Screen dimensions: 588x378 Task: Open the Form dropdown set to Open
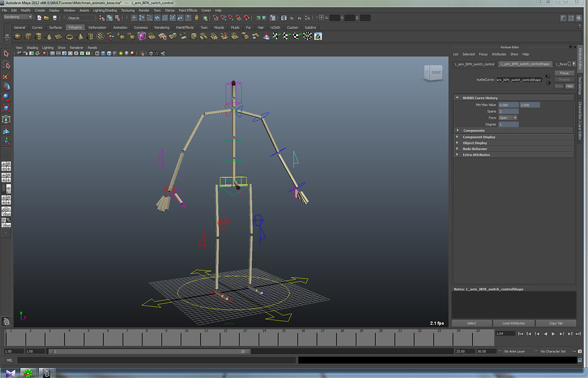click(x=508, y=118)
